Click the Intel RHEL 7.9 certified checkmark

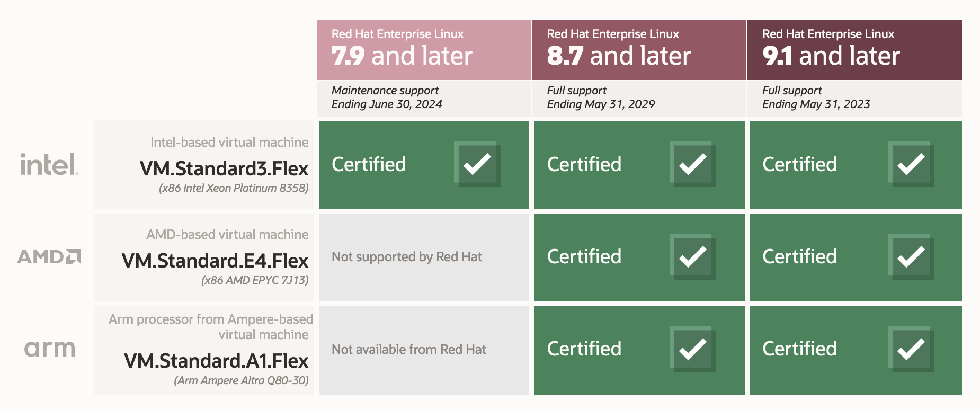477,164
